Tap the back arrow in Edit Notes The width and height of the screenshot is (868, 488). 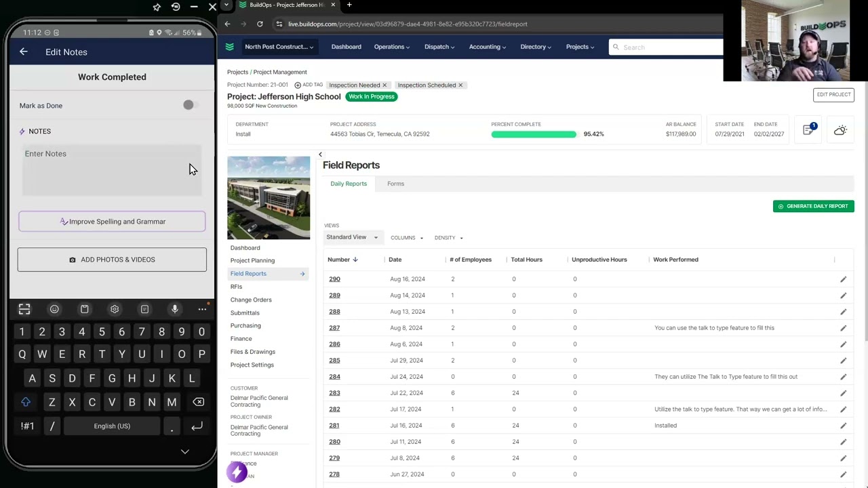[24, 52]
